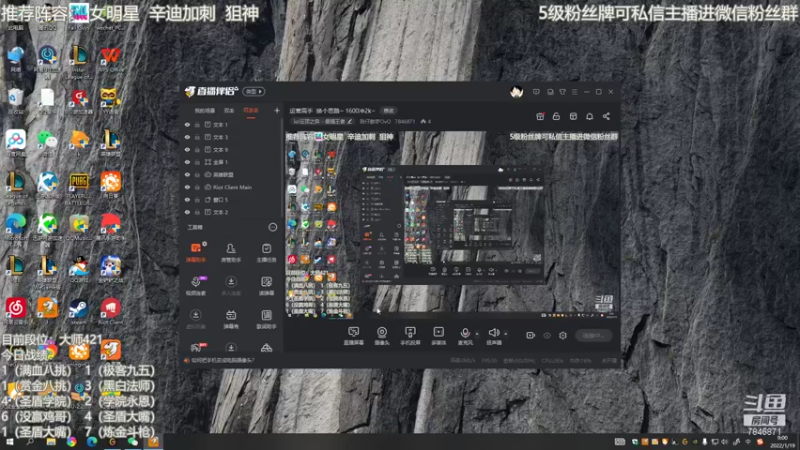800x450 pixels.
Task: Toggle visibility of source 文本 2
Action: [187, 212]
